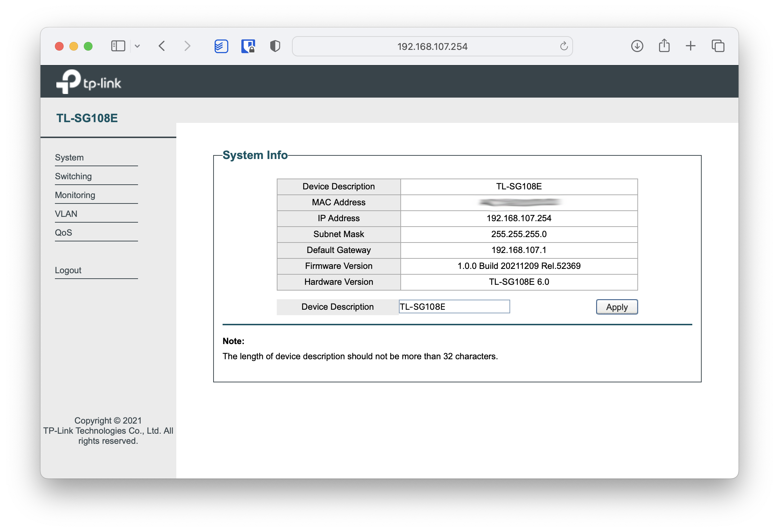Open the Switching menu

[73, 176]
